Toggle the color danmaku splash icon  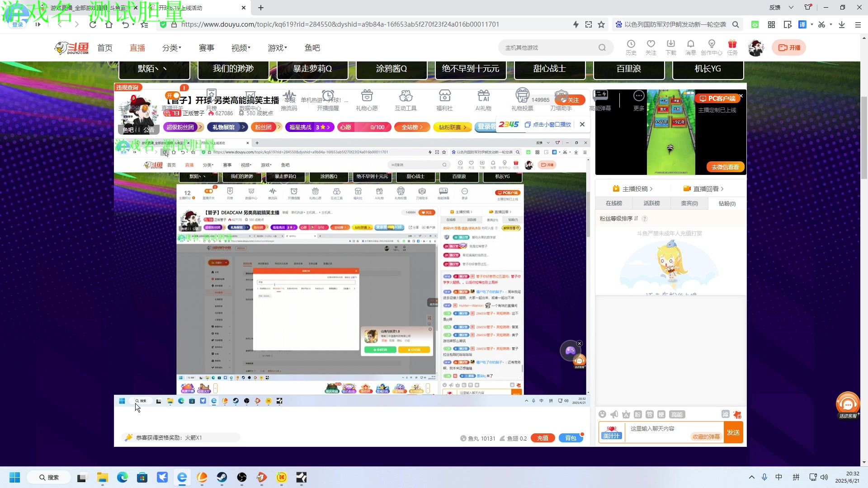pyautogui.click(x=737, y=414)
